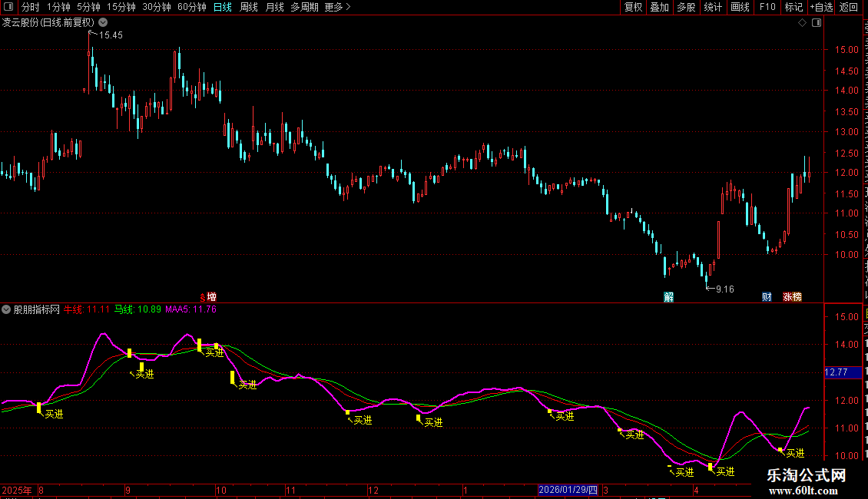
Task: Click the 复权 adjustment button
Action: (633, 7)
